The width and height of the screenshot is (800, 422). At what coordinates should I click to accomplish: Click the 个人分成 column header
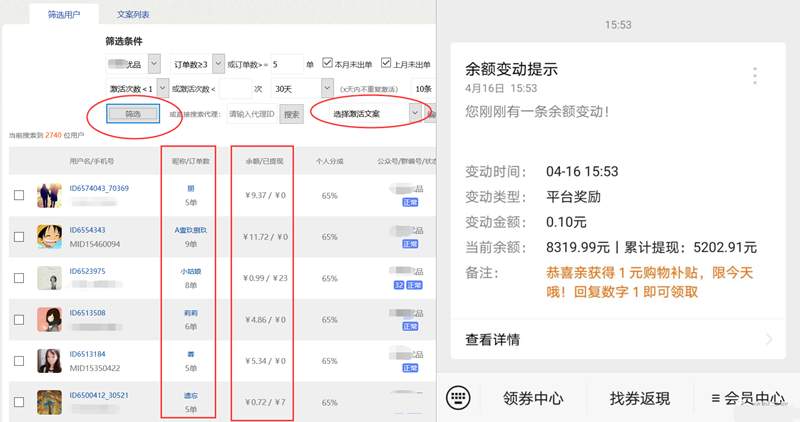click(x=330, y=161)
